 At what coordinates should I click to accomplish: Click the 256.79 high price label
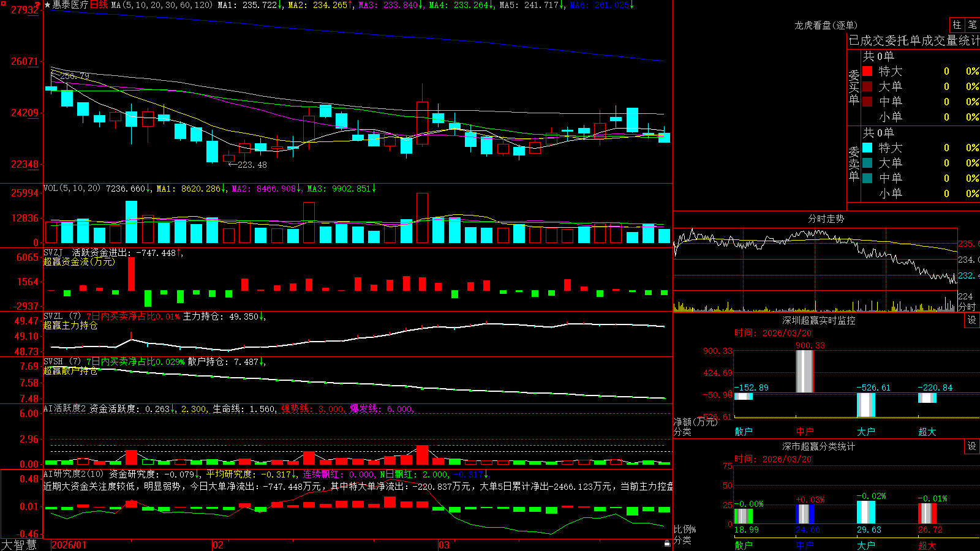(75, 76)
